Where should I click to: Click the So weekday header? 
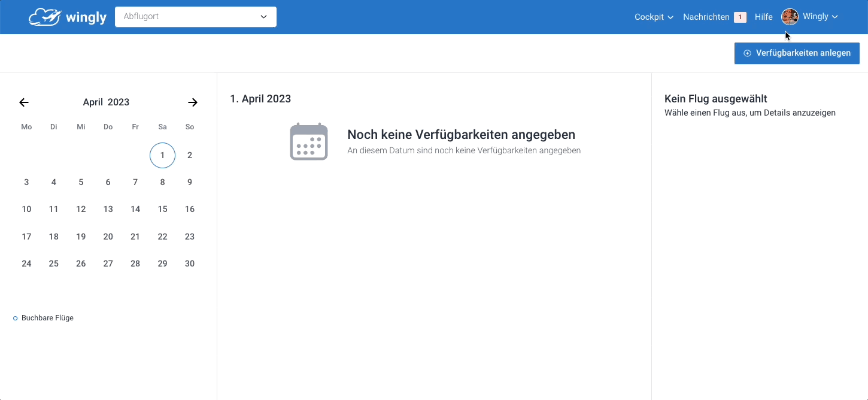click(x=190, y=127)
